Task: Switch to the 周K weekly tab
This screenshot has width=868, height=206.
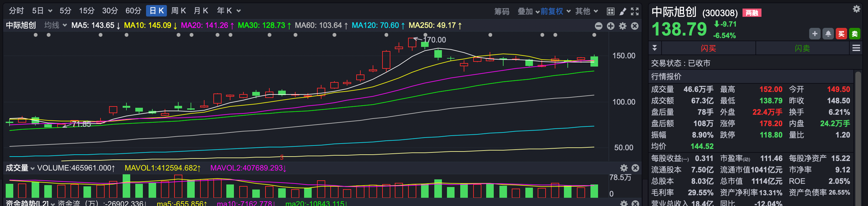Action: coord(179,11)
